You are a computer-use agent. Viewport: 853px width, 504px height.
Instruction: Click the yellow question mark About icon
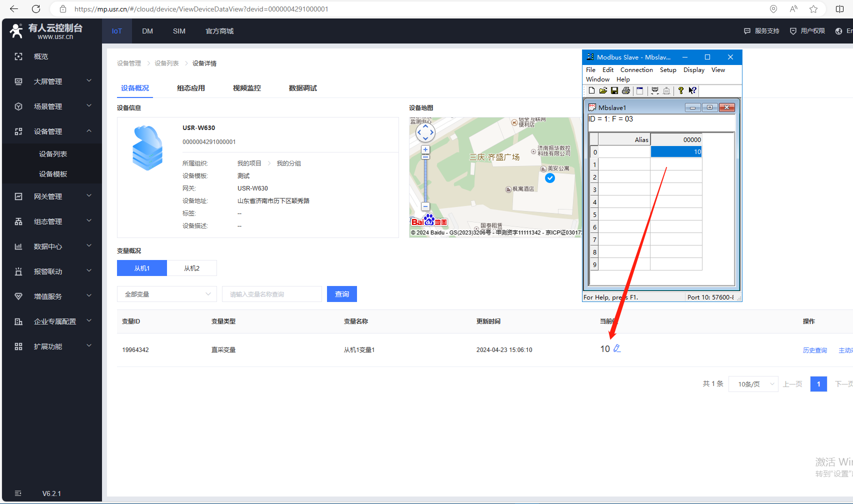[680, 90]
